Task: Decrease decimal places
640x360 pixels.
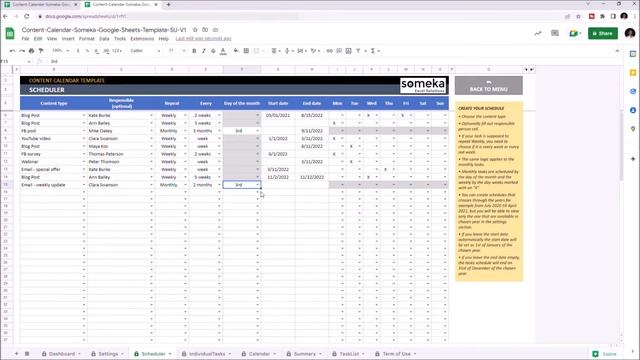Action: click(x=96, y=51)
